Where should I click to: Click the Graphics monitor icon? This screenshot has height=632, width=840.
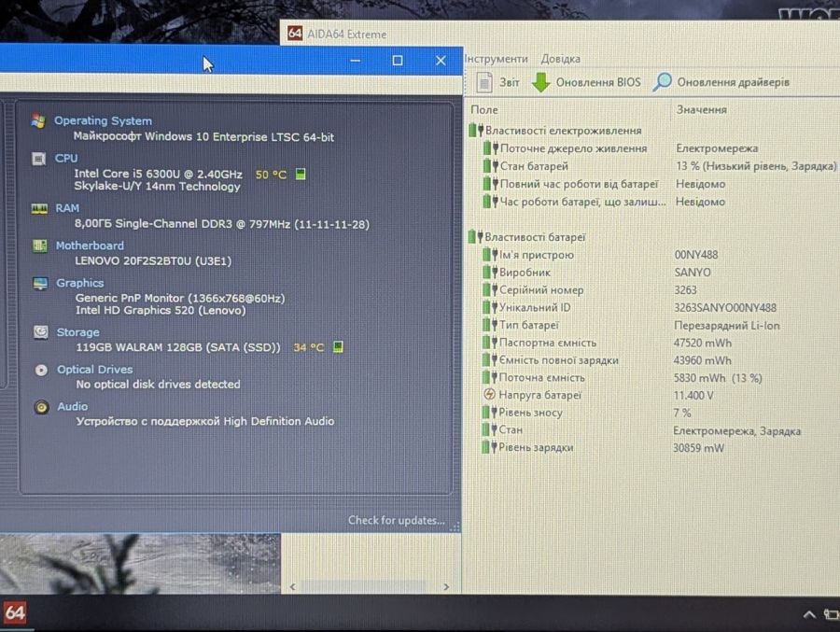40,283
